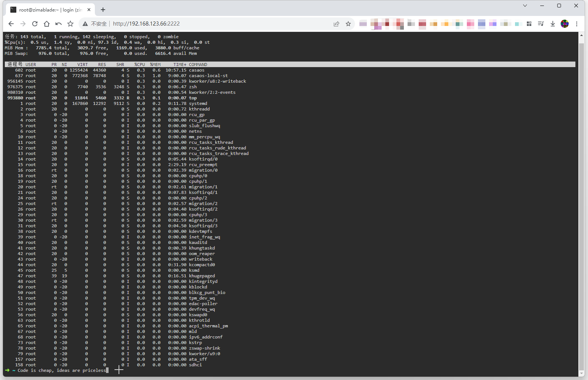
Task: Open the browser home page
Action: click(47, 24)
